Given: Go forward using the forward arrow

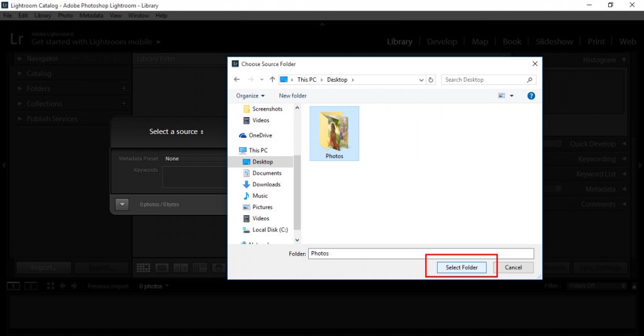Looking at the screenshot, I should [250, 80].
